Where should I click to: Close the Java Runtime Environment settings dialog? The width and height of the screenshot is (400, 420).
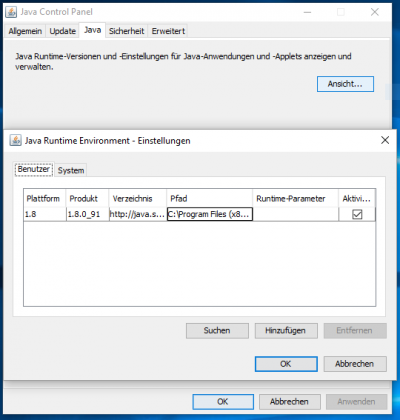(x=385, y=140)
